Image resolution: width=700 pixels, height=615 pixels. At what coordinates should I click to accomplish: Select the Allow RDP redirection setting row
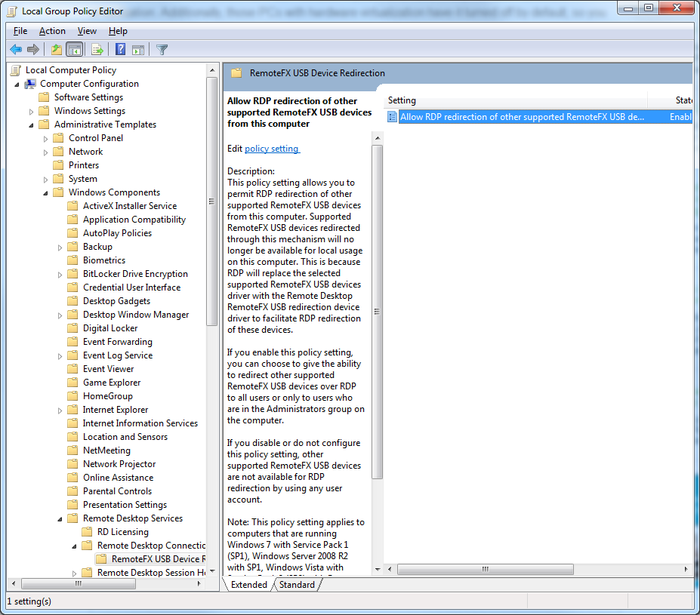pyautogui.click(x=521, y=117)
